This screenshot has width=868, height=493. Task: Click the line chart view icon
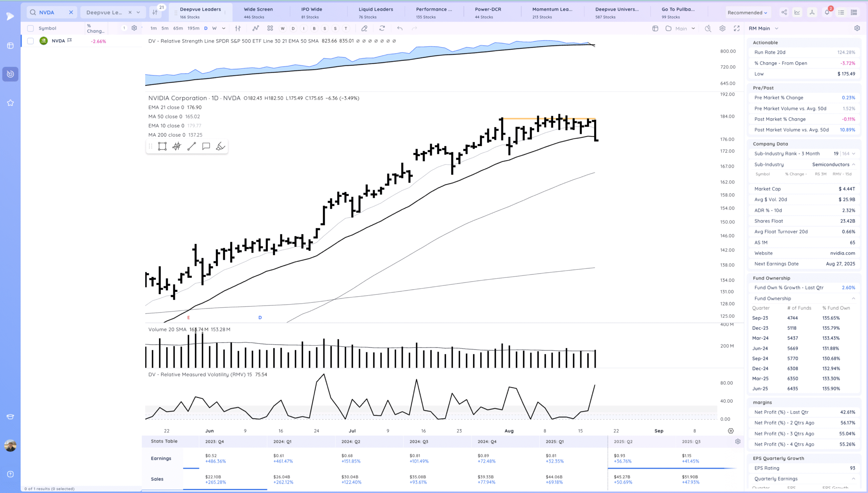(797, 13)
